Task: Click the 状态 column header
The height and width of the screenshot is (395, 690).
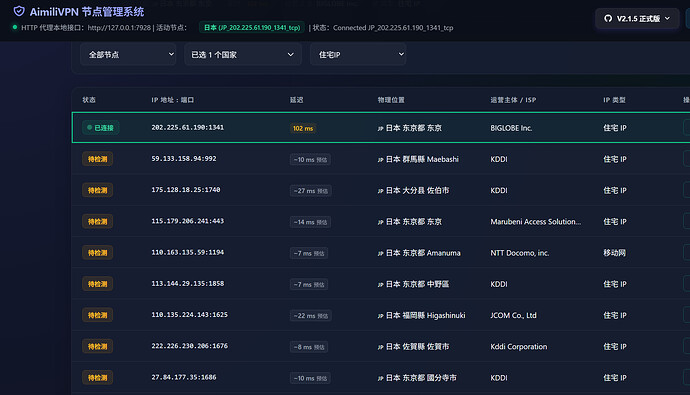Action: click(x=89, y=100)
